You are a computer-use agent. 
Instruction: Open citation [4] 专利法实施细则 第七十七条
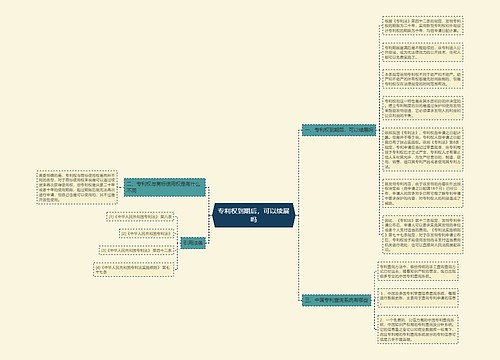(x=134, y=269)
